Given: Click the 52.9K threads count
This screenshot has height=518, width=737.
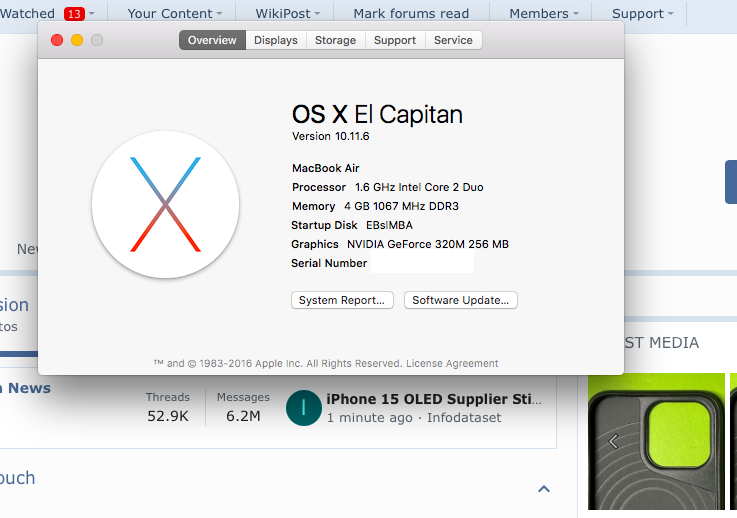Looking at the screenshot, I should (x=168, y=416).
